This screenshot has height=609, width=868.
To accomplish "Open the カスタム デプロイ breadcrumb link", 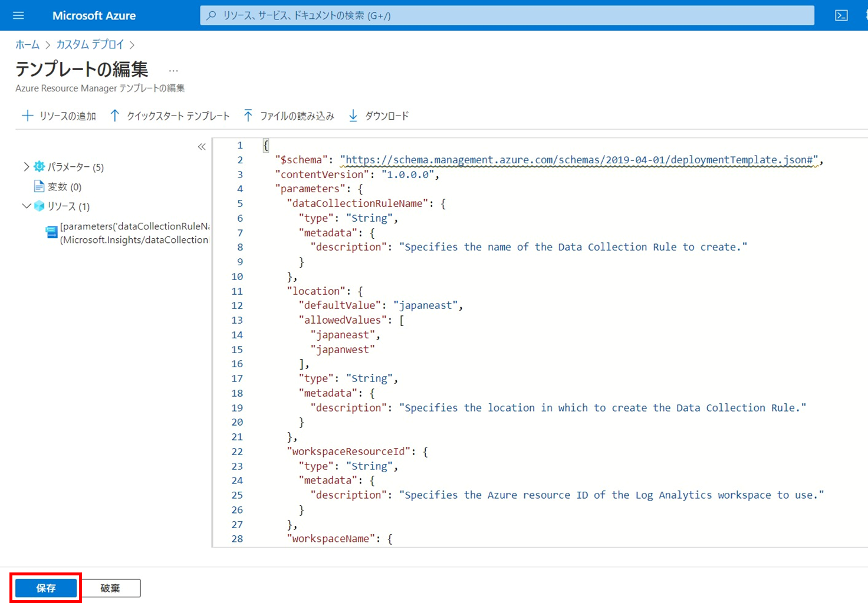I will tap(90, 45).
